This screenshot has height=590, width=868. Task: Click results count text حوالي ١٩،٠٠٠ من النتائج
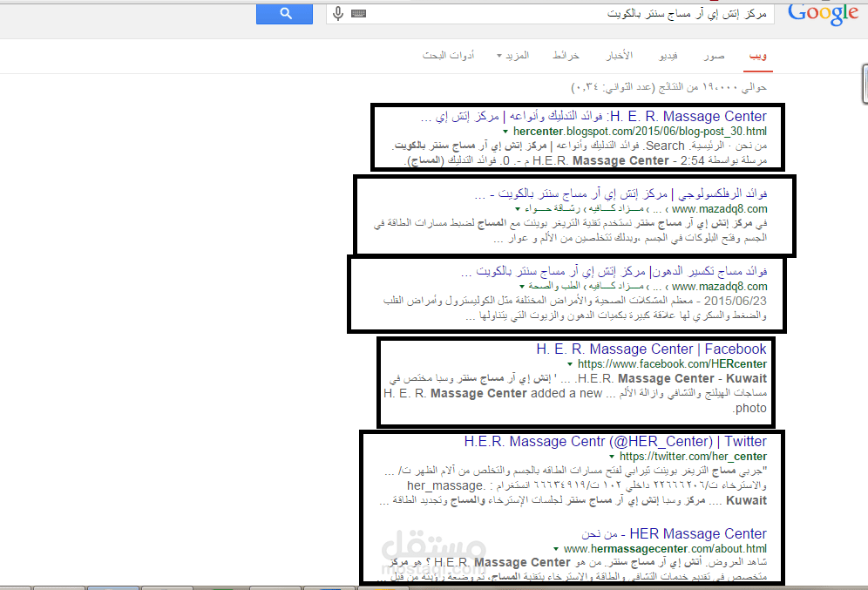668,87
